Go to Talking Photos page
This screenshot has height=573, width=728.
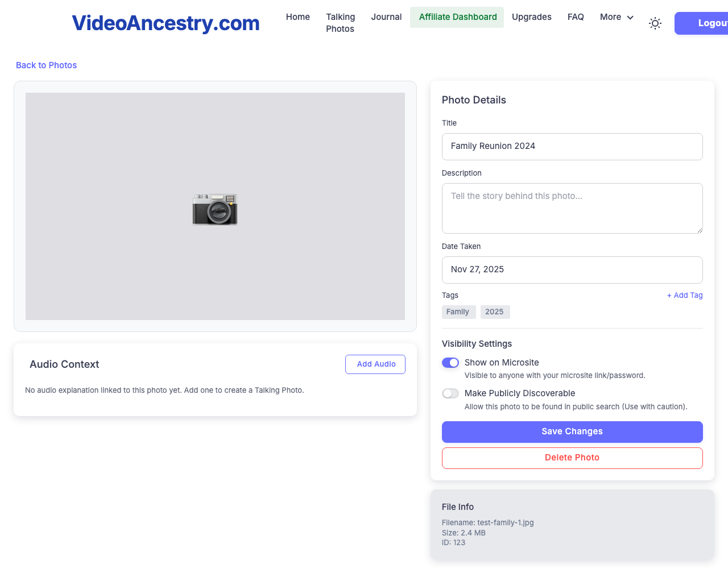click(x=340, y=23)
